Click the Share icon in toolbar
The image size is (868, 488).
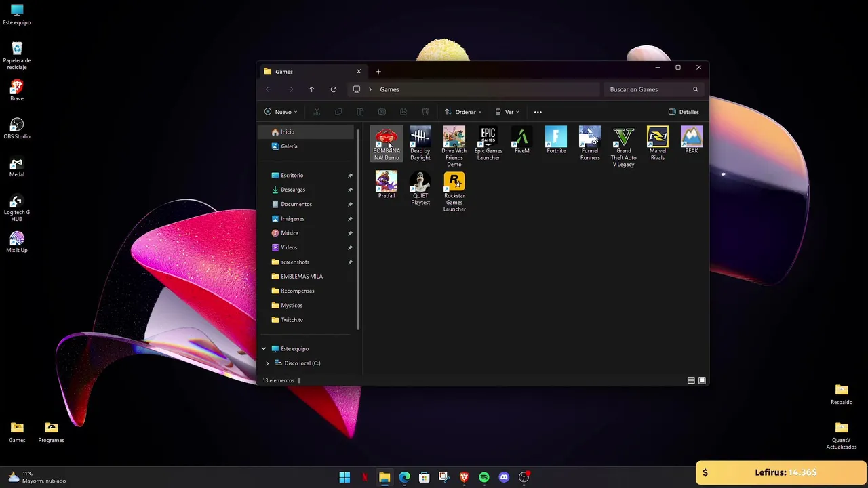[x=403, y=112]
